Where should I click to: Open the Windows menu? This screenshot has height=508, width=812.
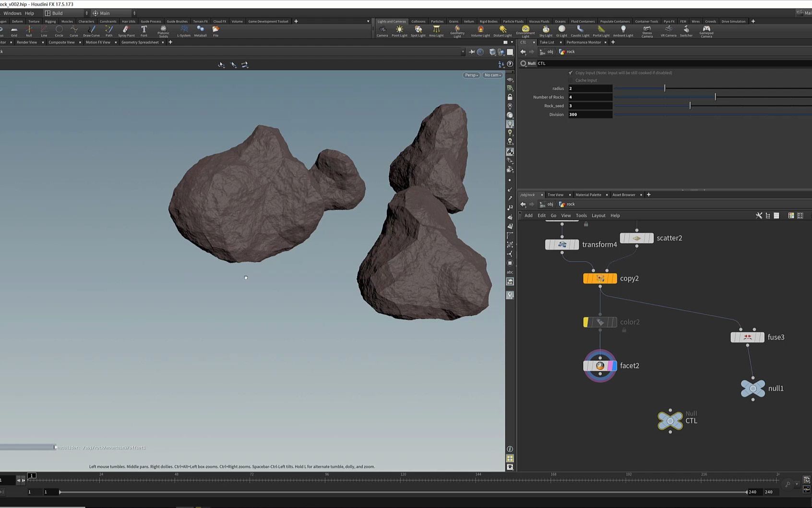point(12,13)
